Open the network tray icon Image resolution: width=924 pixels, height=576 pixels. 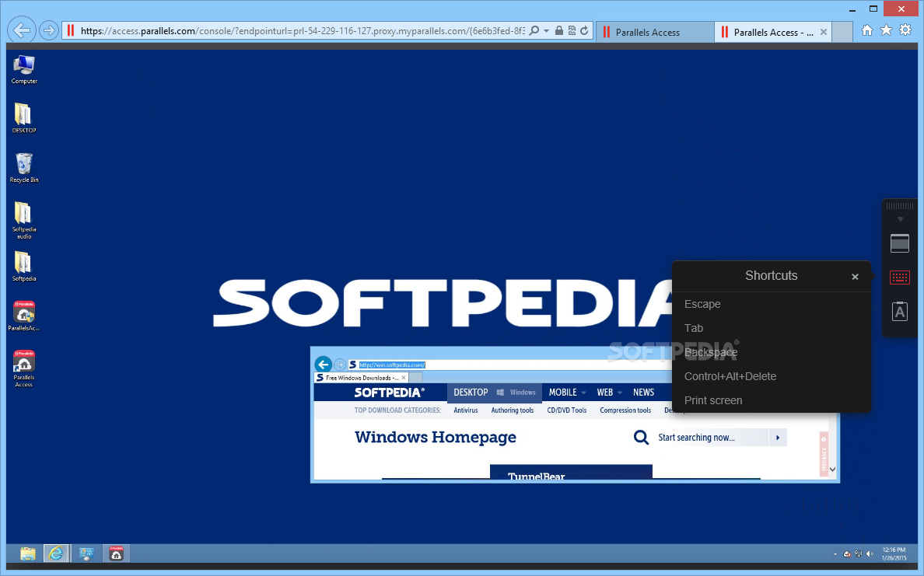(858, 554)
